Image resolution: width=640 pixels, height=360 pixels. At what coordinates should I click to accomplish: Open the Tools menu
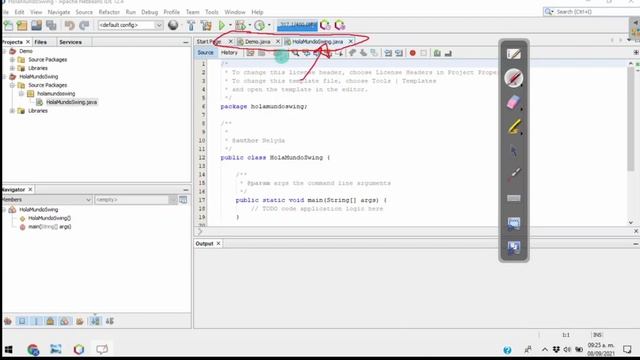click(211, 12)
